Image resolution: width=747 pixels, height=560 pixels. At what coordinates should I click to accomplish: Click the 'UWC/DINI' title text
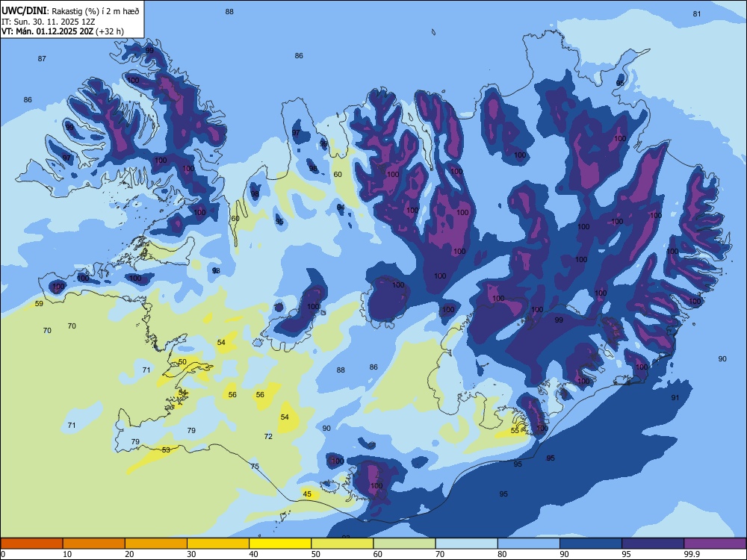(x=24, y=10)
